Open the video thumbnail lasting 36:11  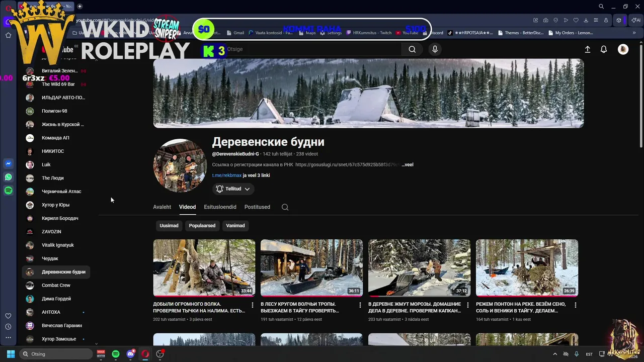(311, 267)
